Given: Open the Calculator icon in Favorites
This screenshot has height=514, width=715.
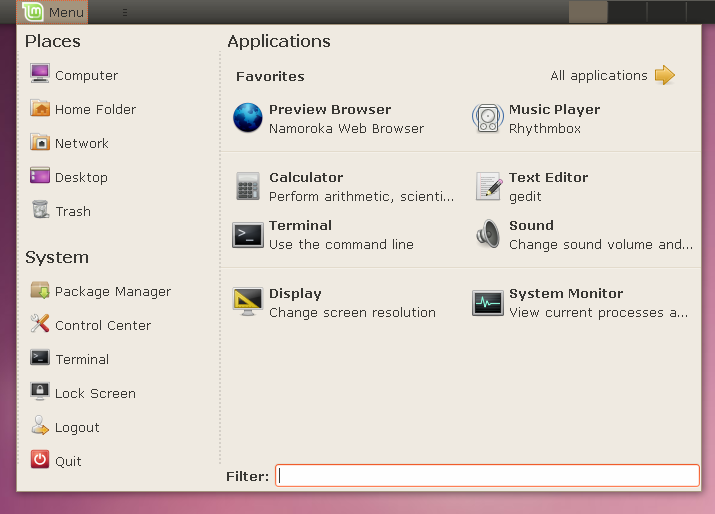Looking at the screenshot, I should [x=248, y=186].
